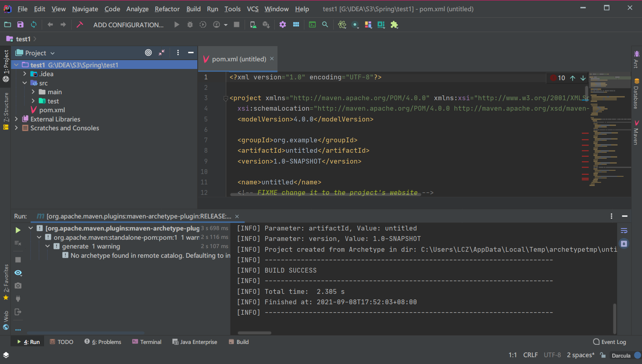Open the profiler dropdown arrow in toolbar
This screenshot has width=642, height=364.
point(226,25)
